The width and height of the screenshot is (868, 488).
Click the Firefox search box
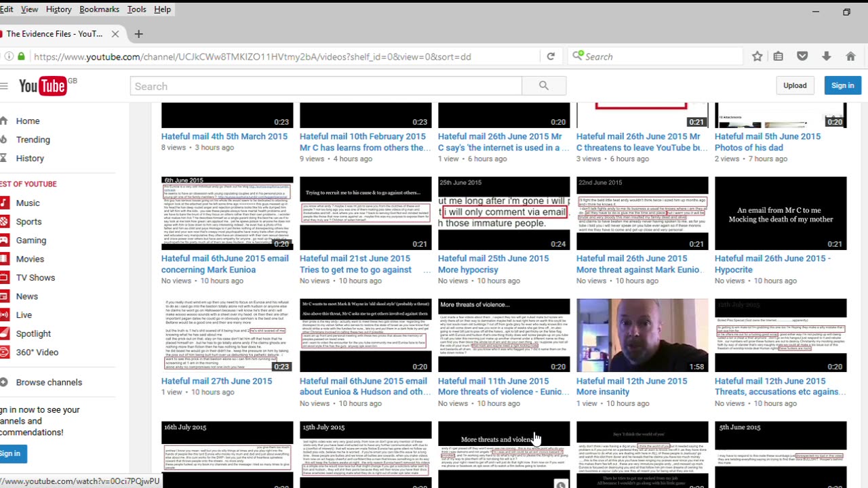pyautogui.click(x=654, y=57)
